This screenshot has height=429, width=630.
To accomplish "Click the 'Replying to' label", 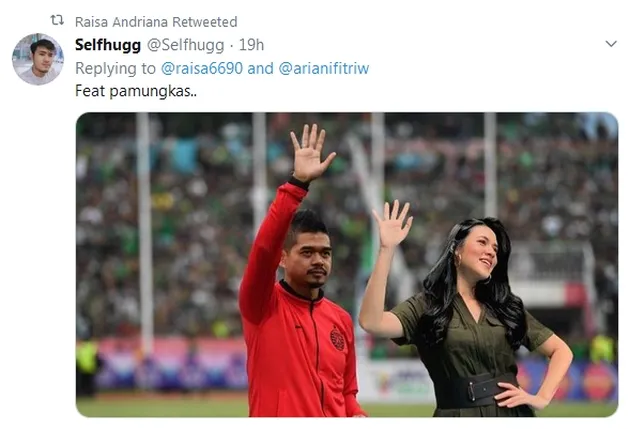I will (x=115, y=69).
